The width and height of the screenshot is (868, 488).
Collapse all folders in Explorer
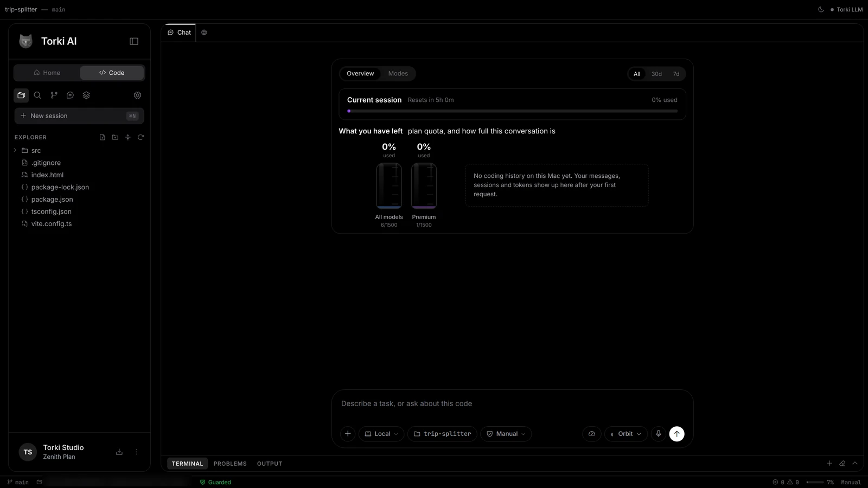coord(128,137)
